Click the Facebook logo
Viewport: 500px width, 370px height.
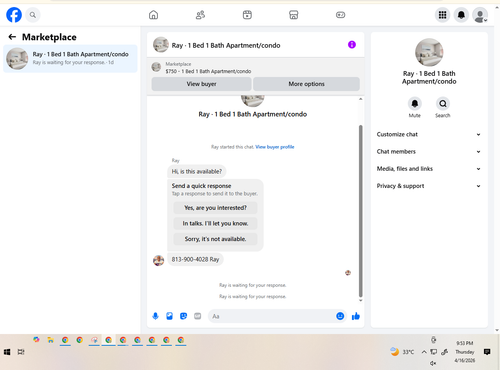(x=14, y=15)
